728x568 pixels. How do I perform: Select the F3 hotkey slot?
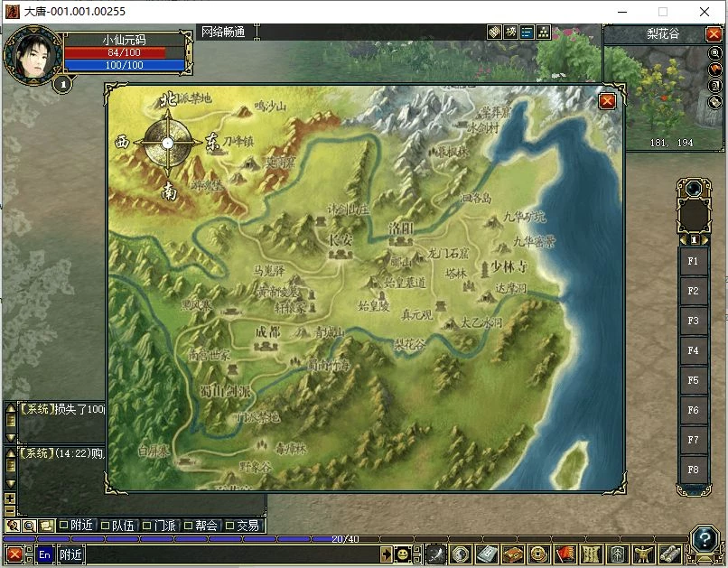pos(693,321)
